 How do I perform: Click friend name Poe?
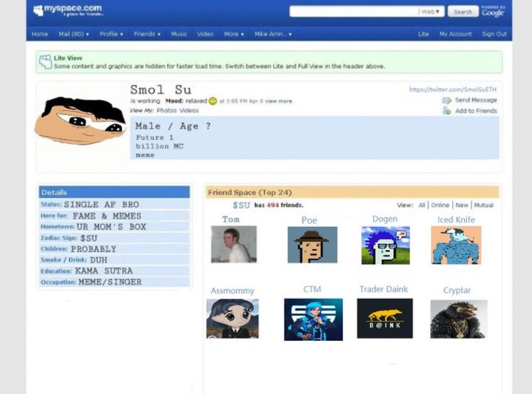click(309, 220)
